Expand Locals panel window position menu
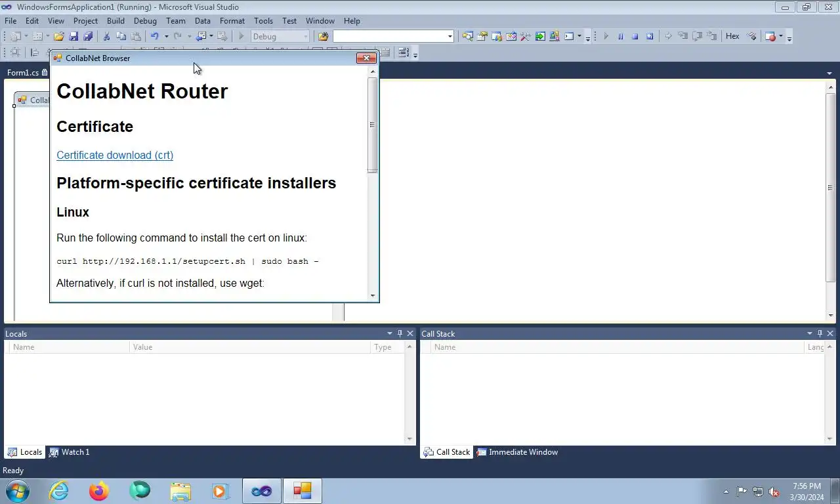 coord(390,333)
